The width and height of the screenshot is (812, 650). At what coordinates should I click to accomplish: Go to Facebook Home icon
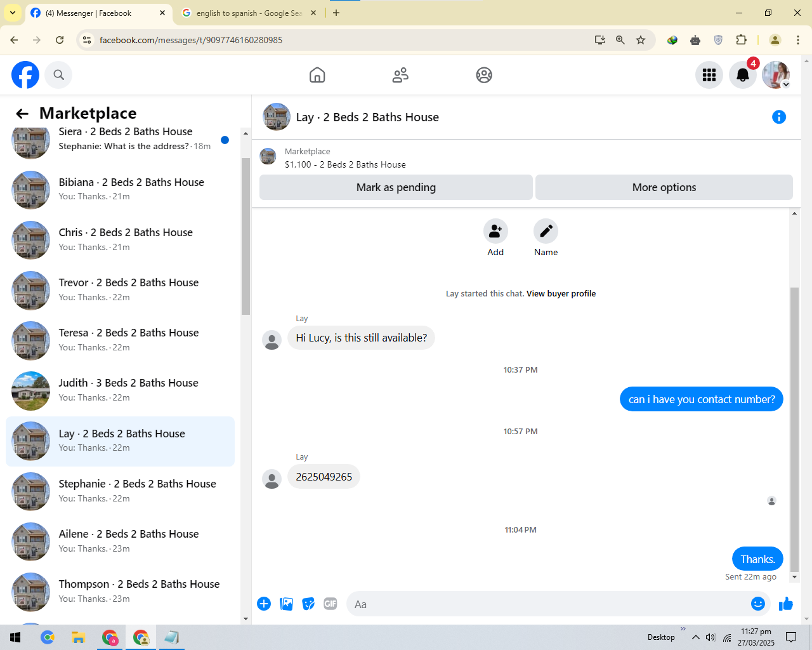click(317, 75)
